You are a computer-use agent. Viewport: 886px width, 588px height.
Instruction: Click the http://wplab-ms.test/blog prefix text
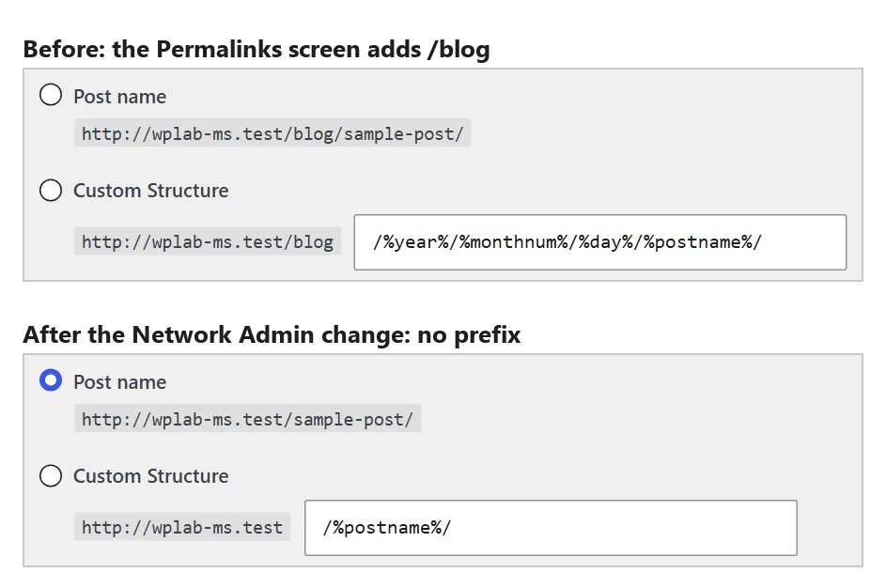point(208,241)
